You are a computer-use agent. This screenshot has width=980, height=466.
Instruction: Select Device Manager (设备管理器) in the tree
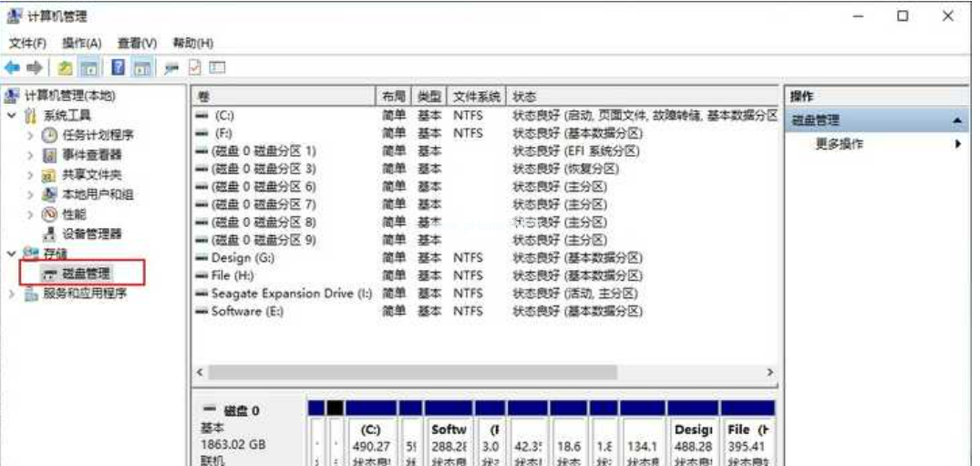[91, 234]
